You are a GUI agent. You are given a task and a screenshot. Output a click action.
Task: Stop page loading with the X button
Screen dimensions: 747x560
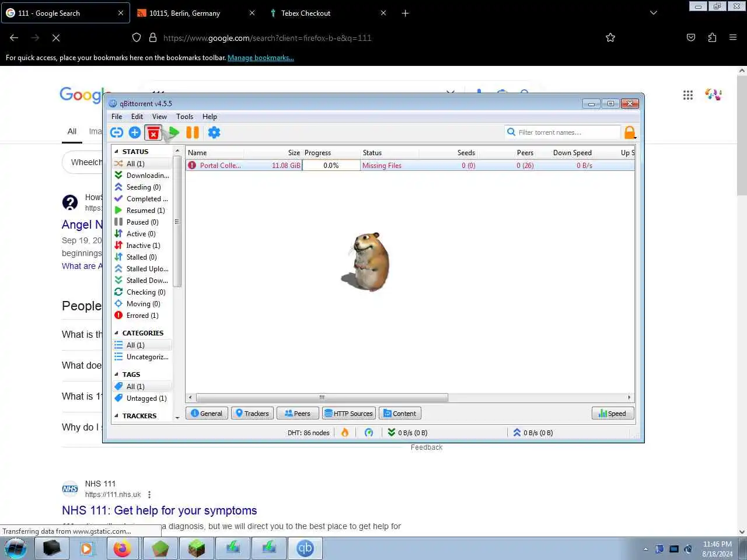click(56, 37)
